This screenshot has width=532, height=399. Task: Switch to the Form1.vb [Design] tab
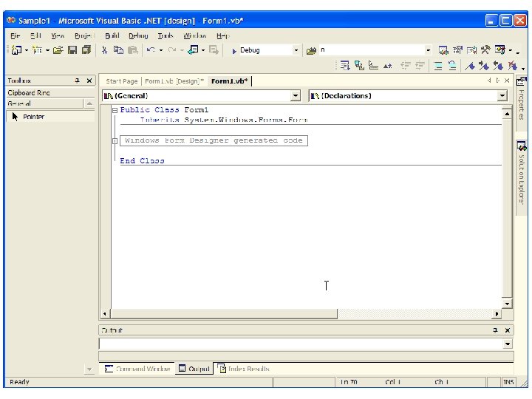(x=174, y=81)
